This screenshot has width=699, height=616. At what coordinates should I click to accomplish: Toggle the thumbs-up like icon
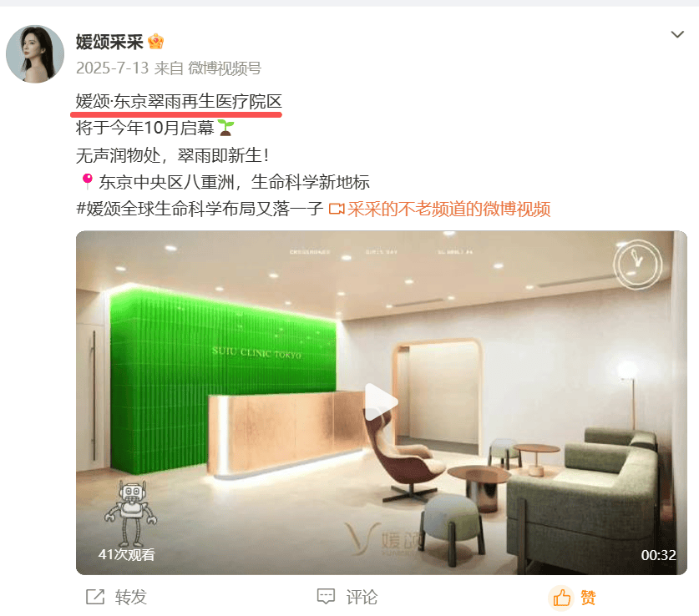click(562, 598)
